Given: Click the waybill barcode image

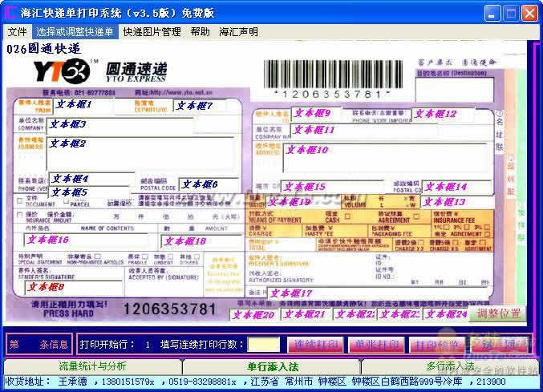Looking at the screenshot, I should [x=333, y=74].
